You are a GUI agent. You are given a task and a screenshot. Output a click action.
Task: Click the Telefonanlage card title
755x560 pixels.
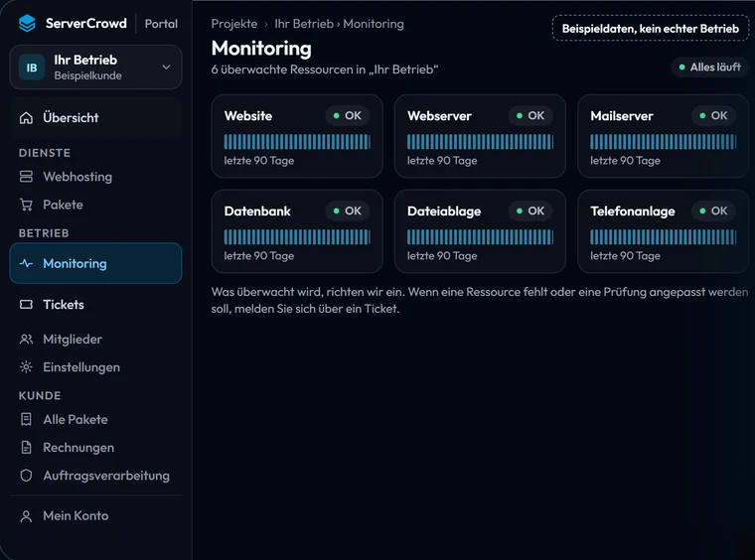pos(633,211)
